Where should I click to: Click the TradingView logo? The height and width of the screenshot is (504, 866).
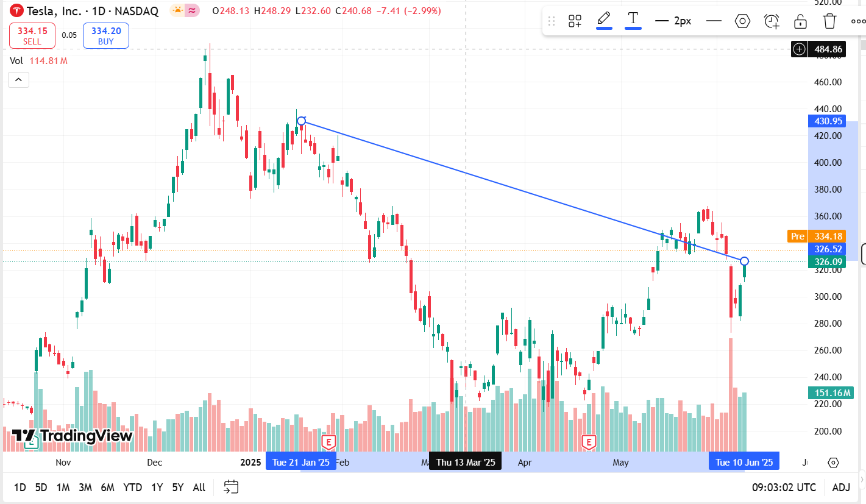[73, 436]
